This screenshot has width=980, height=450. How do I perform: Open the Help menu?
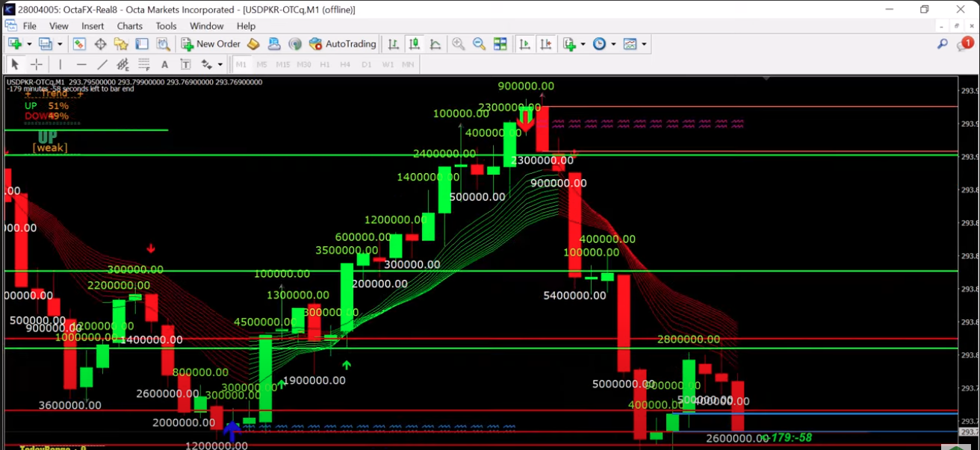point(246,26)
